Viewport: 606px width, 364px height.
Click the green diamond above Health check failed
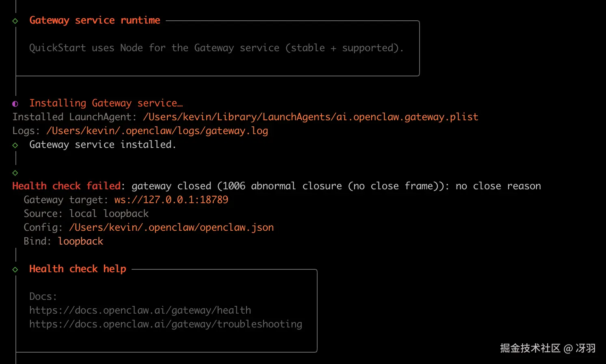[x=15, y=173]
